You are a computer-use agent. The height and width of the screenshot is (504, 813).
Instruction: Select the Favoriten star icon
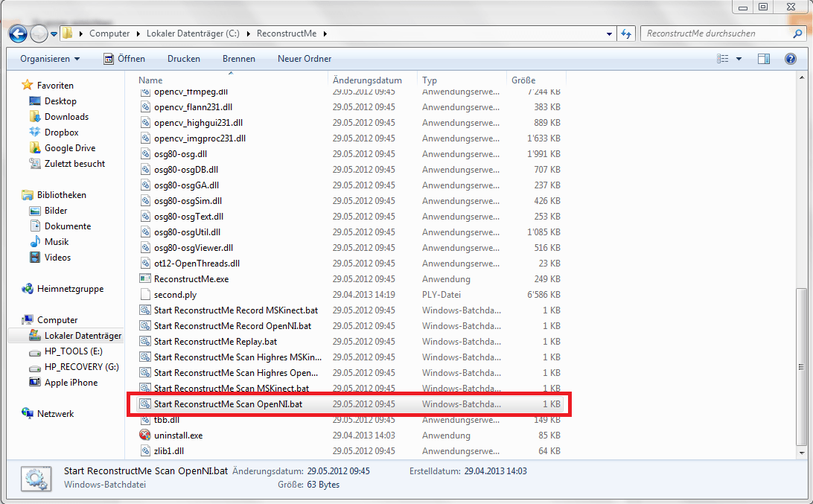(28, 85)
